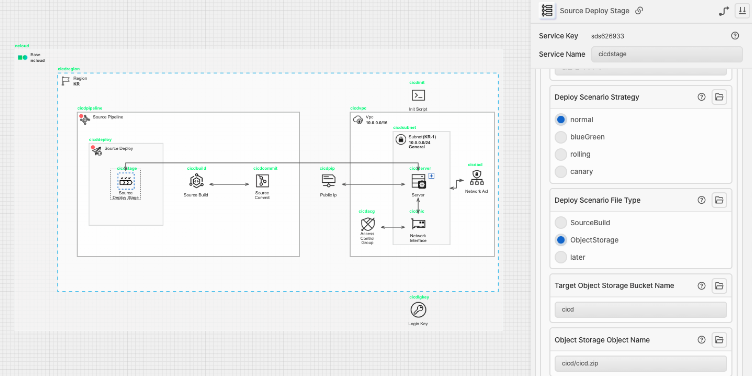Open help for Deploy Scenario Strategy
Screen dimensions: 752x376
[x=702, y=97]
